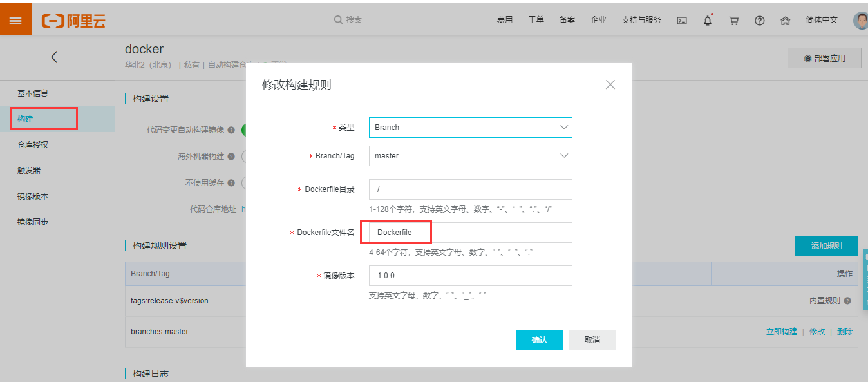
Task: Confirm the build rule with 确认
Action: click(x=539, y=340)
